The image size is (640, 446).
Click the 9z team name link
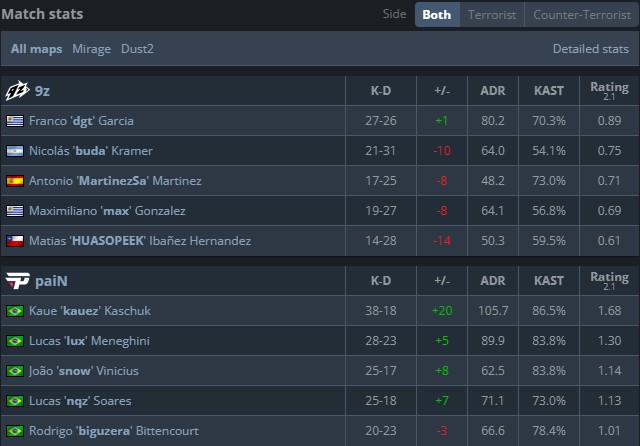pyautogui.click(x=43, y=91)
